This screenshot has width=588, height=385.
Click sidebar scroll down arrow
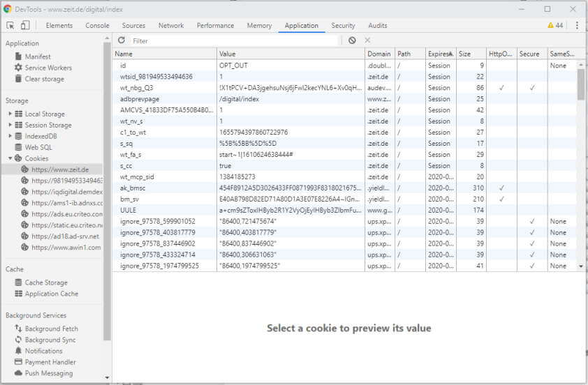coord(107,377)
